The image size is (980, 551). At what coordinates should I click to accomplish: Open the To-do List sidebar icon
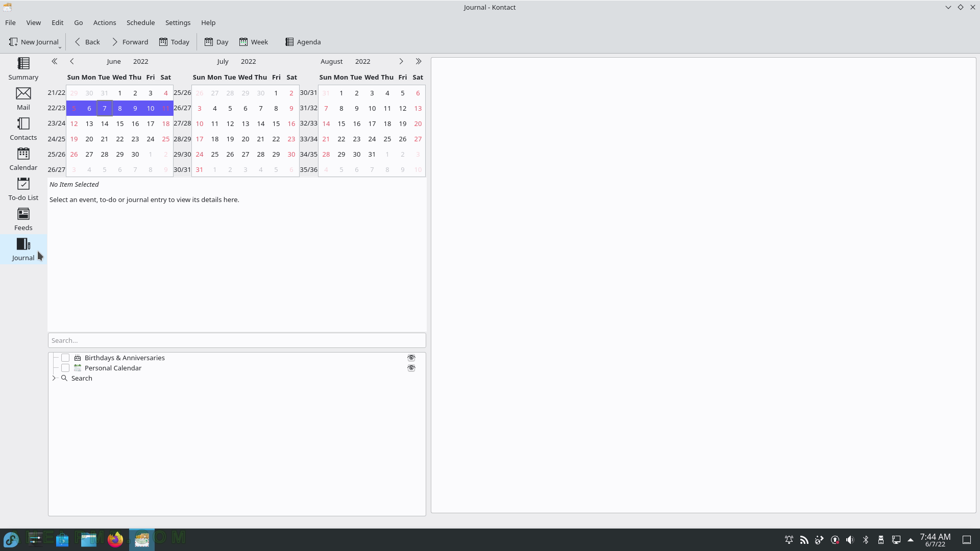click(23, 189)
